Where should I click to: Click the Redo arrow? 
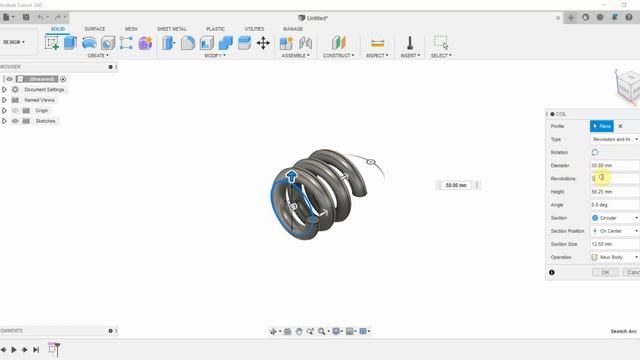point(58,17)
